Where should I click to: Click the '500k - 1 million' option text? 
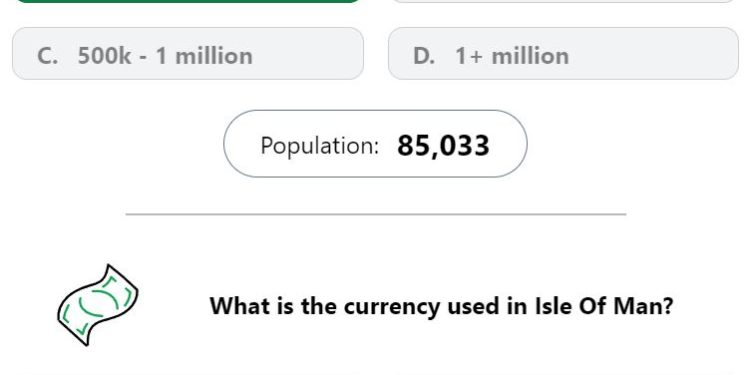coord(165,56)
